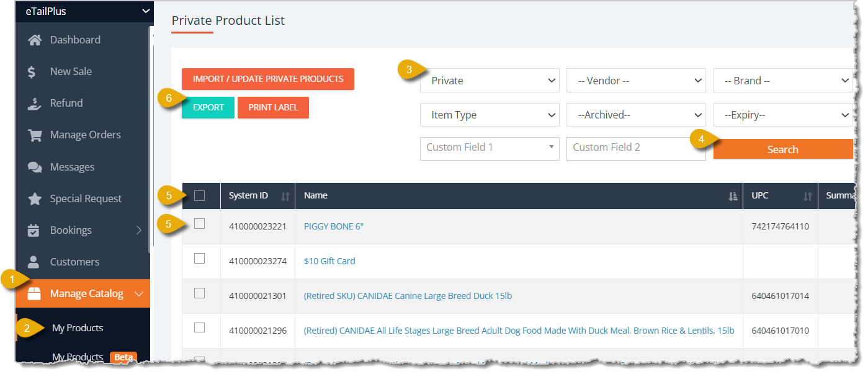
Task: Click the New Sale dollar icon
Action: pyautogui.click(x=32, y=72)
